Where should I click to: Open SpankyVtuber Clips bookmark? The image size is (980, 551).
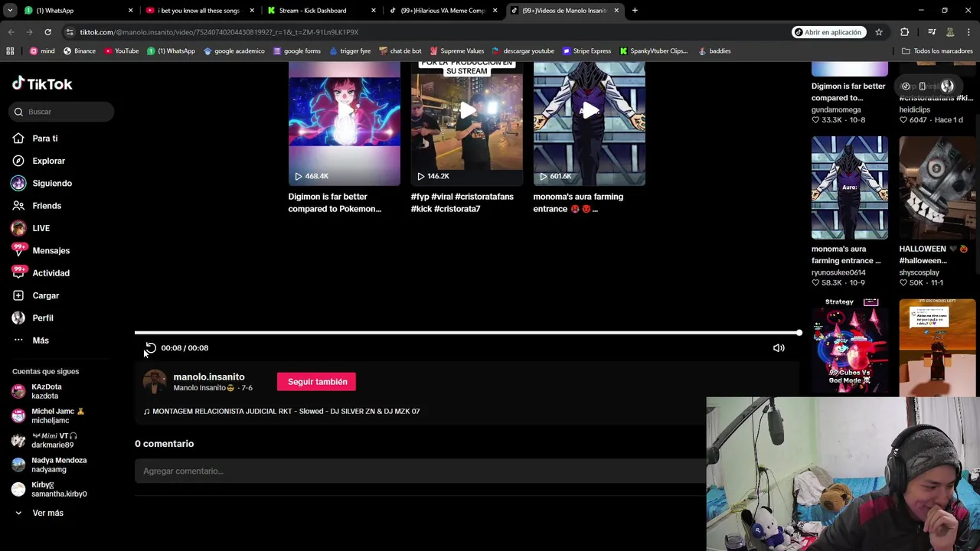tap(653, 51)
